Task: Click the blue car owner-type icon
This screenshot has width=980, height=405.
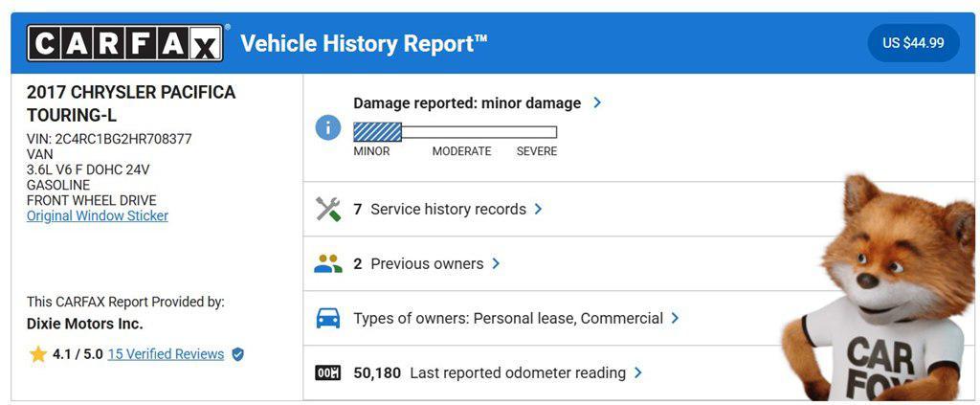Action: (x=328, y=318)
